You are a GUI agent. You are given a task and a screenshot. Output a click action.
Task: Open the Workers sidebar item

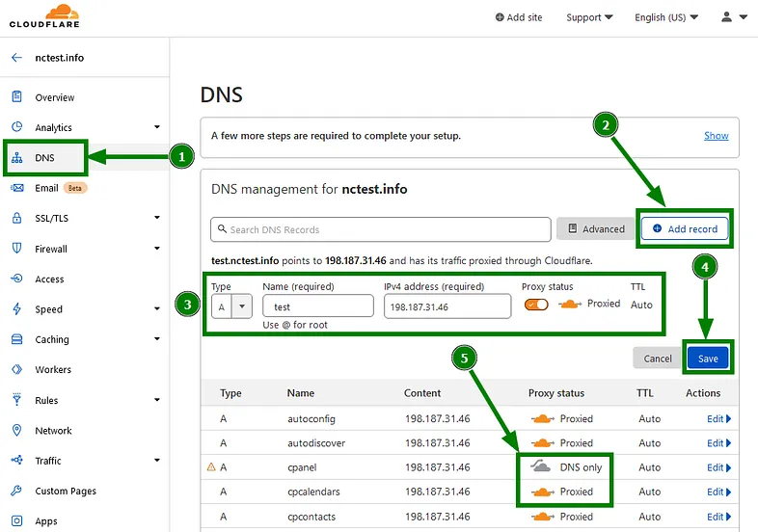coord(53,370)
